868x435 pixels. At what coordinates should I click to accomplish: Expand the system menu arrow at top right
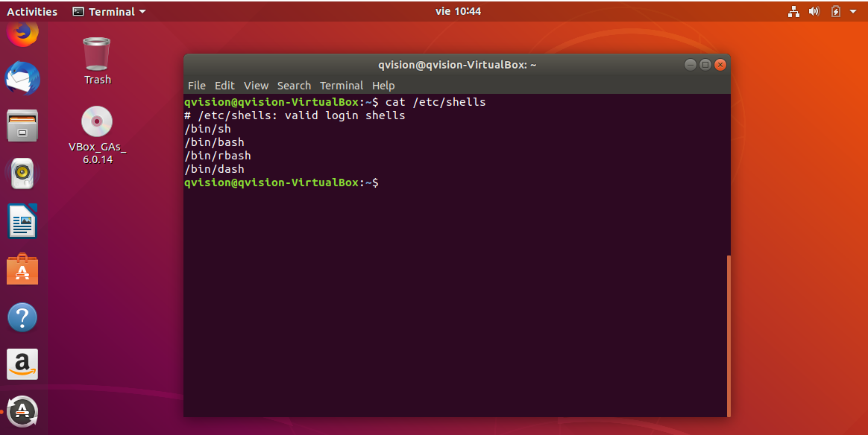(x=853, y=12)
